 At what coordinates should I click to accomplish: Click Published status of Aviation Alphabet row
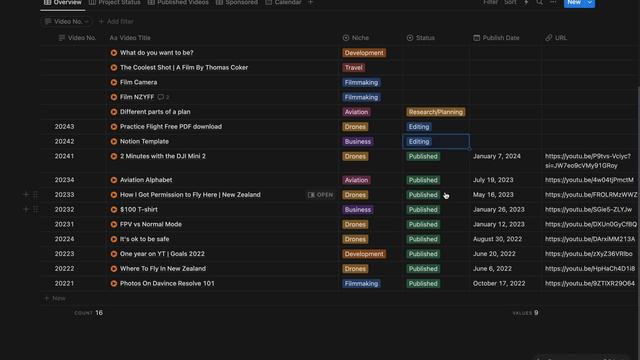[423, 180]
